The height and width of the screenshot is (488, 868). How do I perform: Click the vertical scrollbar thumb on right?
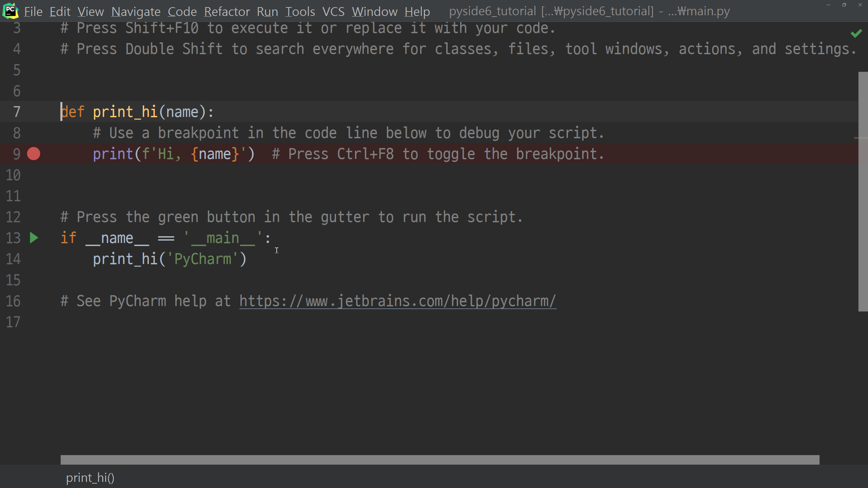[863, 191]
